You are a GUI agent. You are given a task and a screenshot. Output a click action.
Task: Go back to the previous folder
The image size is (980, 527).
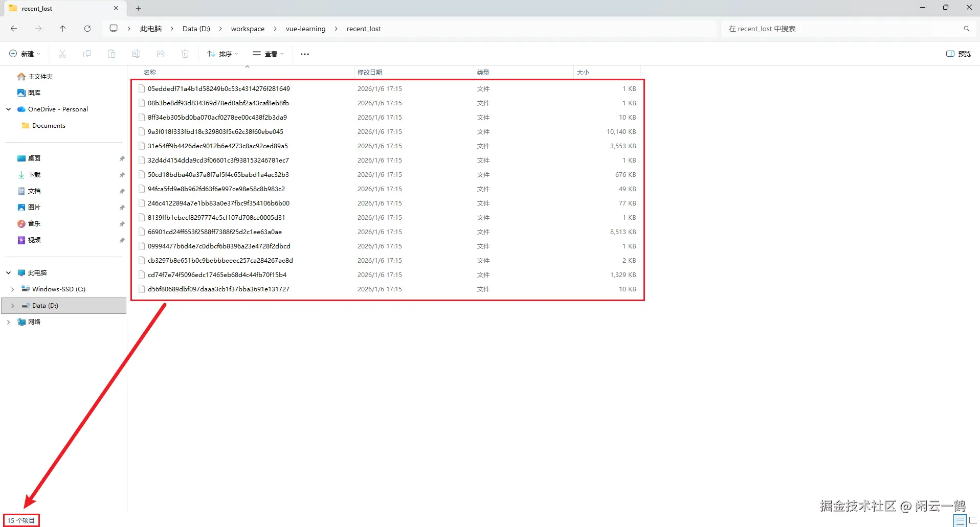(14, 29)
